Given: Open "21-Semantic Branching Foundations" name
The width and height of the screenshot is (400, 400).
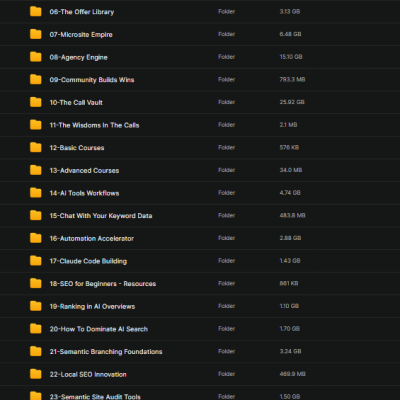Looking at the screenshot, I should point(106,352).
